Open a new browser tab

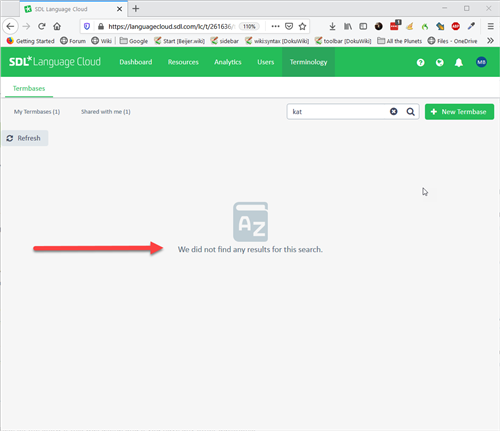coord(136,9)
